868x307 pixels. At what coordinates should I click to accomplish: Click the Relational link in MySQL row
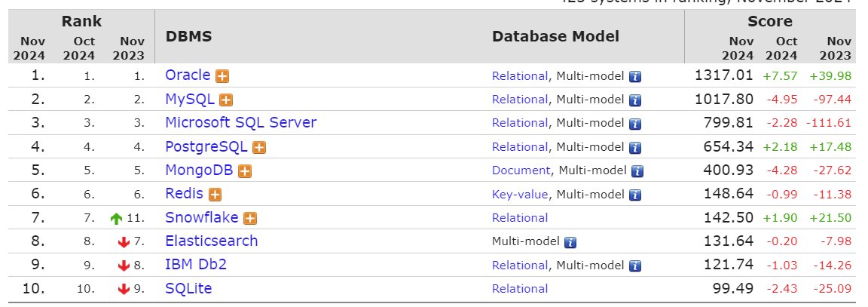520,100
